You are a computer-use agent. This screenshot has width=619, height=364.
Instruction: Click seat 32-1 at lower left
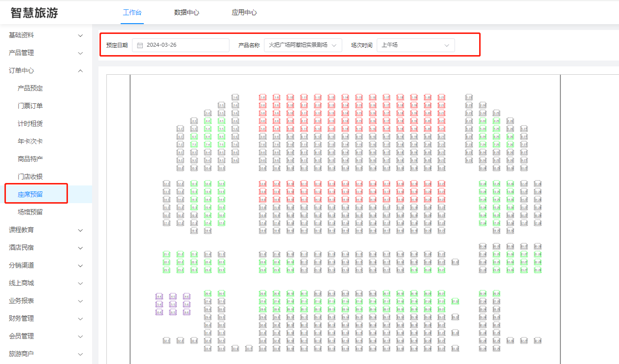coord(166,341)
